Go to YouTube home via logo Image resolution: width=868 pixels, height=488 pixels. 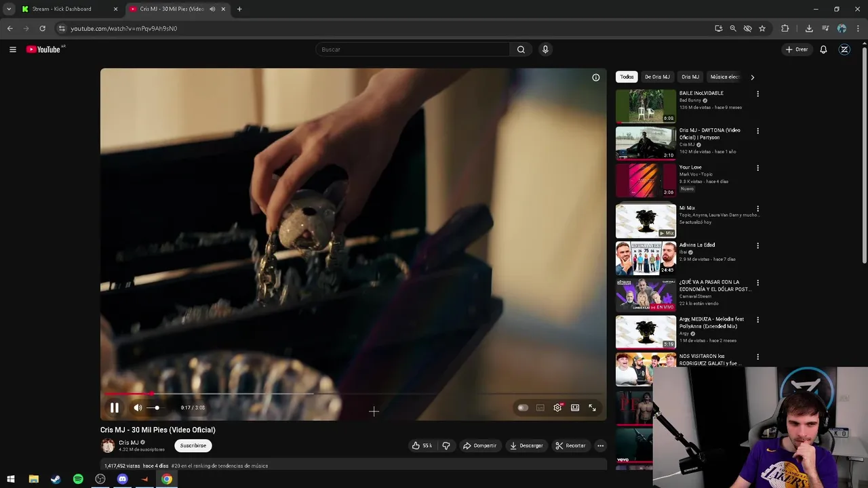pyautogui.click(x=43, y=49)
